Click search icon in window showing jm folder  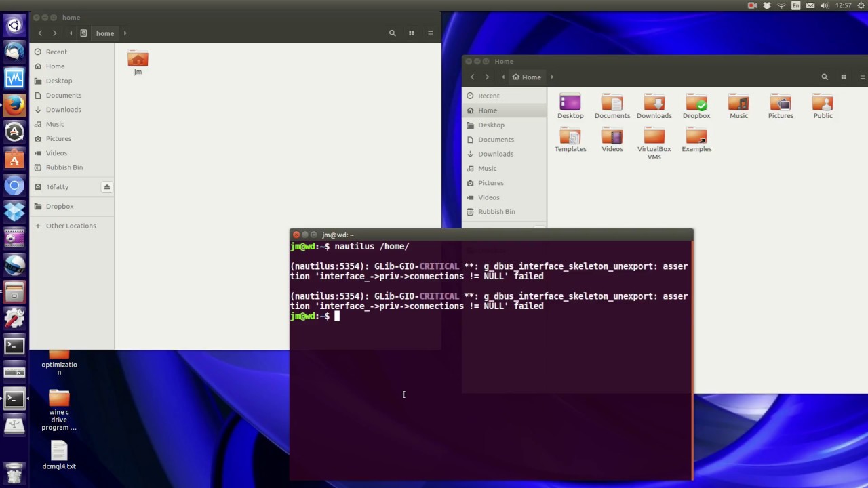pos(392,33)
